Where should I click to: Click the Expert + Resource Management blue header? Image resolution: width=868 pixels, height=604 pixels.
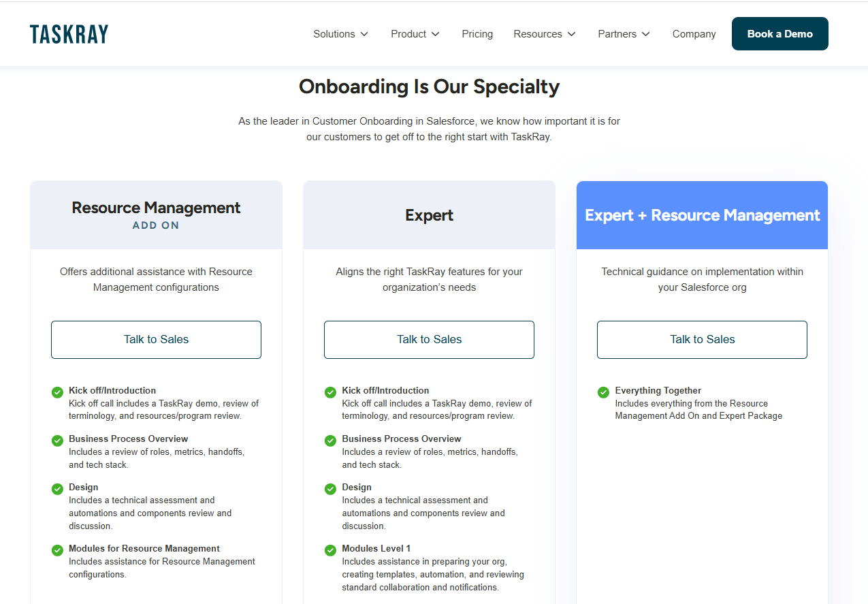pos(702,215)
